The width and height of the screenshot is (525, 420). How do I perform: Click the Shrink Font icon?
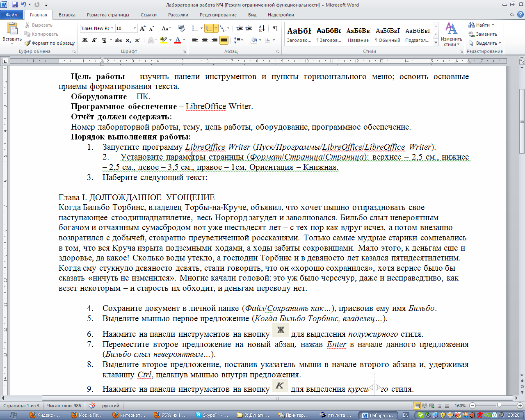point(151,28)
